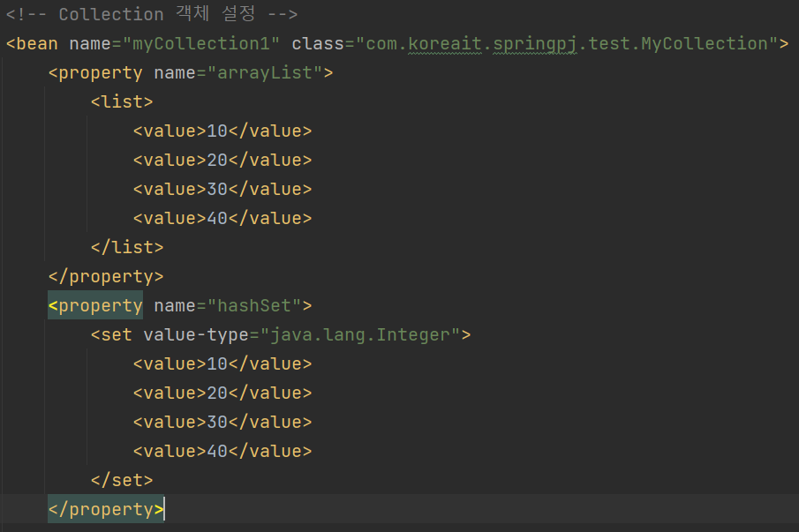Click value 20 inside the list
799x532 pixels.
(x=217, y=160)
